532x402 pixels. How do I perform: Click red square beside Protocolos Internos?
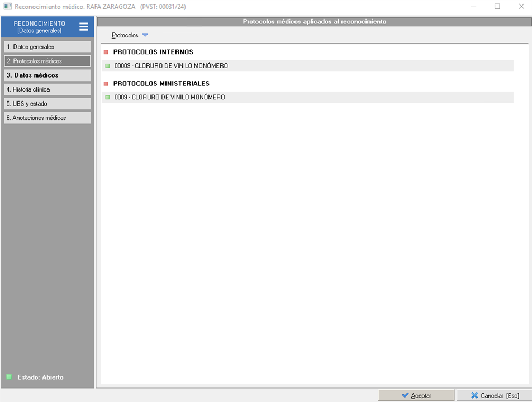(x=106, y=52)
